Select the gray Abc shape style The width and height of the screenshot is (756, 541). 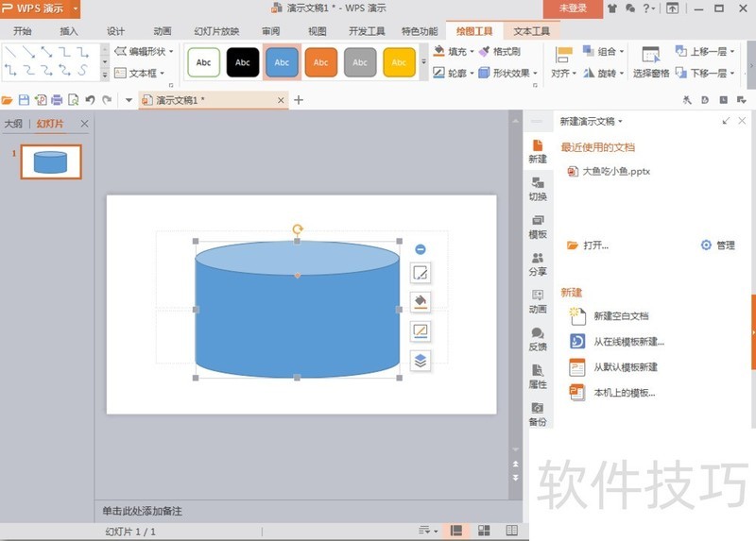pyautogui.click(x=360, y=62)
